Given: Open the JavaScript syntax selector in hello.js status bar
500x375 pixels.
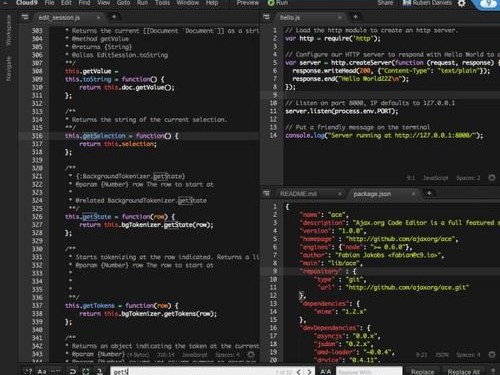Looking at the screenshot, I should (x=435, y=178).
